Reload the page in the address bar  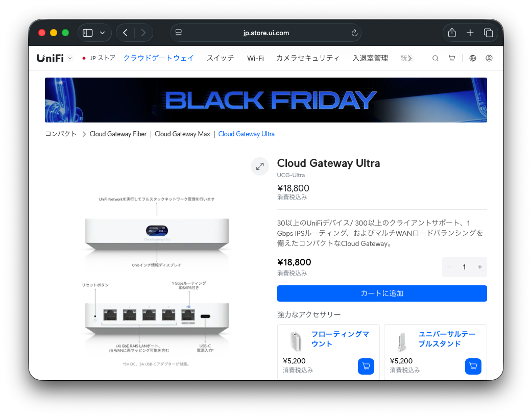pos(354,33)
